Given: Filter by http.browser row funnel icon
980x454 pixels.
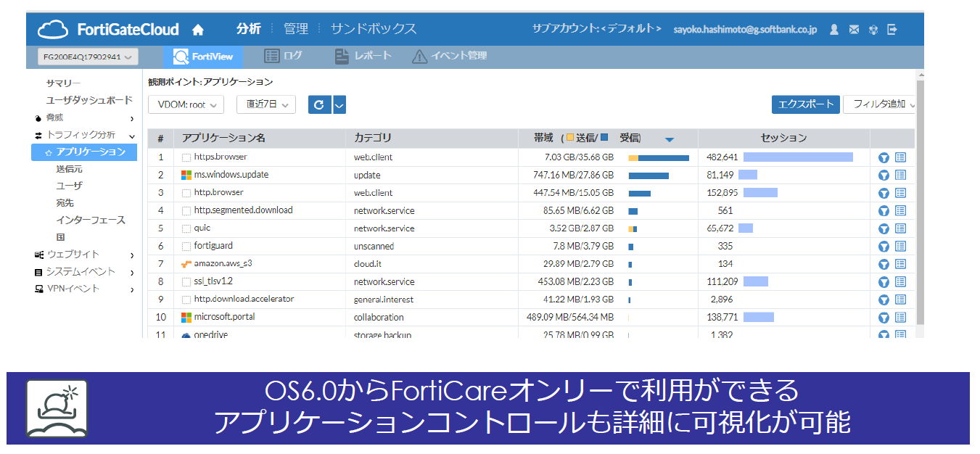Looking at the screenshot, I should coord(884,193).
